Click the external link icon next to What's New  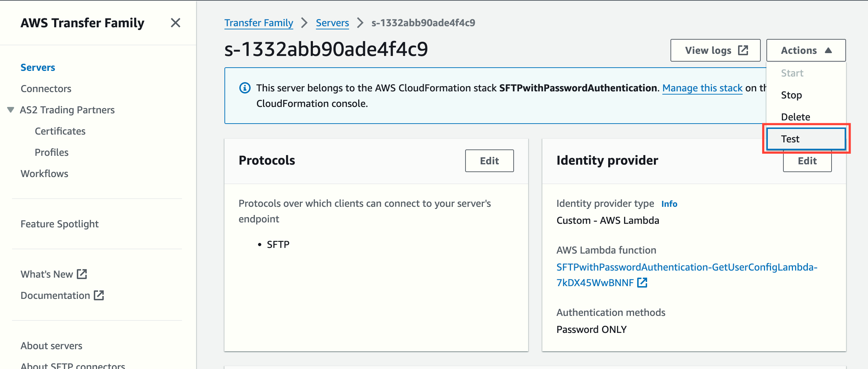pyautogui.click(x=82, y=273)
